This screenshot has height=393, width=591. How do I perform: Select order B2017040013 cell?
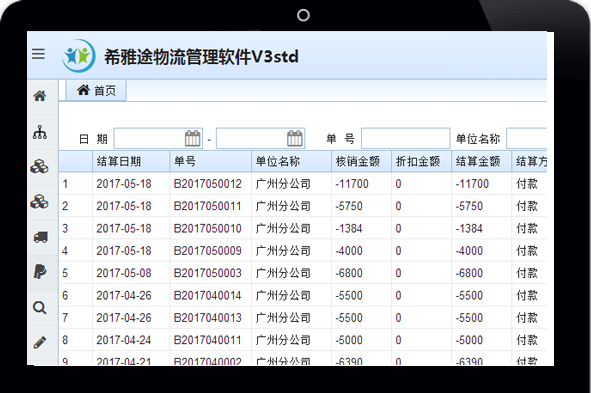tap(211, 318)
